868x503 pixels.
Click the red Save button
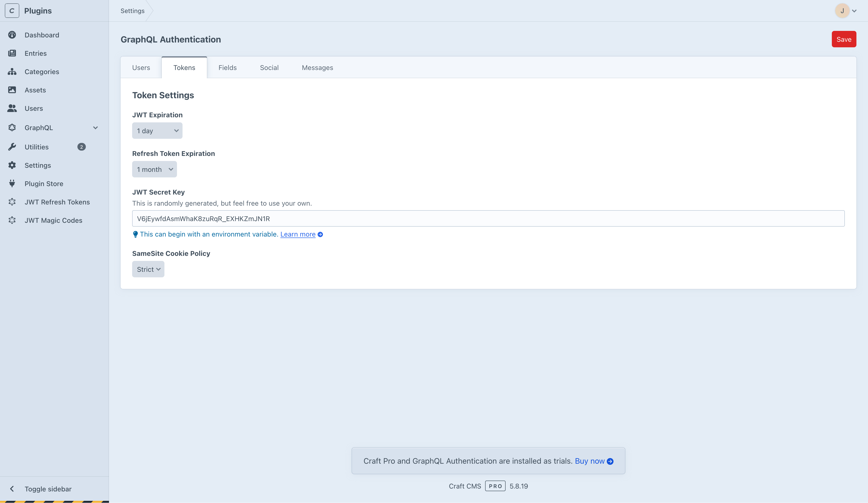click(x=844, y=39)
